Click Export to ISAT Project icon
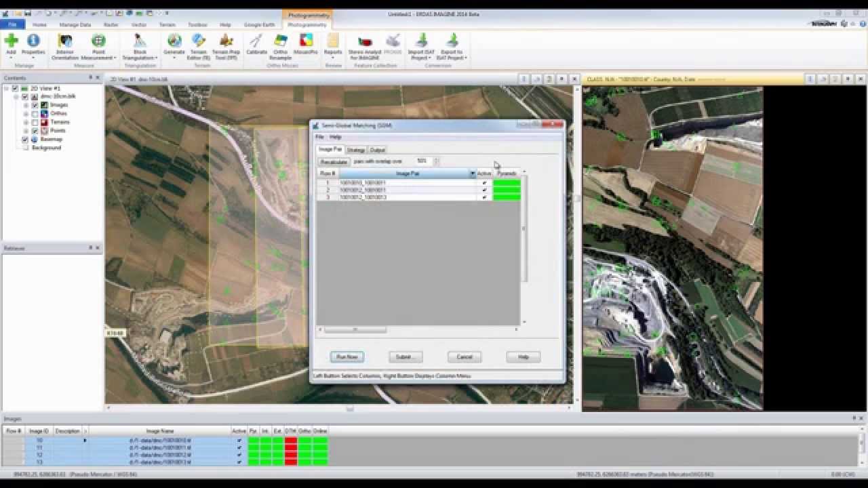The height and width of the screenshot is (488, 868). 452,41
